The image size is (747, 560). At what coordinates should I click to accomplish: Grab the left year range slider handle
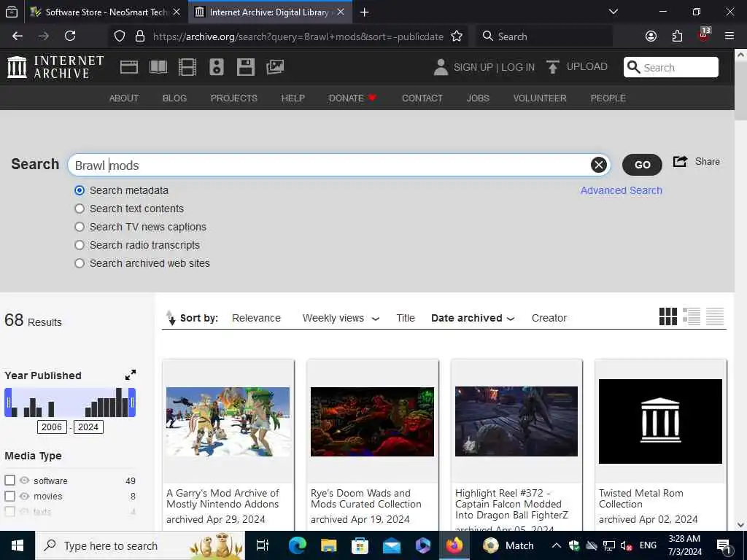click(8, 402)
